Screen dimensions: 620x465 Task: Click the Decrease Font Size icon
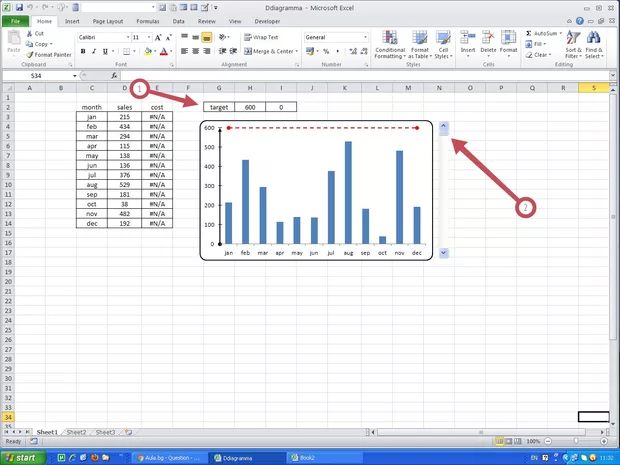(x=169, y=38)
